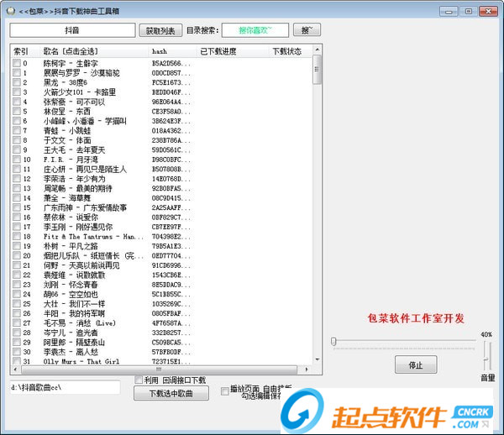This screenshot has width=504, height=435.
Task: Tick checkbox for 火箭少女101 - 卡路里
Action: (17, 92)
